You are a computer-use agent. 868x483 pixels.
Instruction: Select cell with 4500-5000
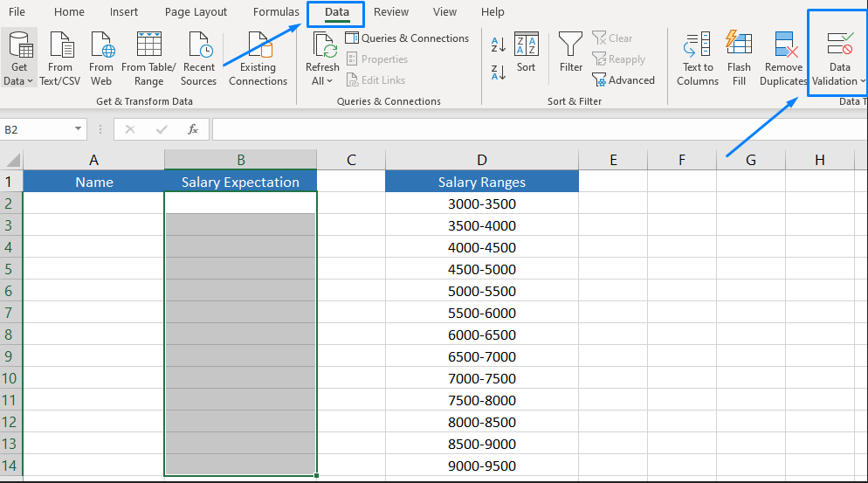pos(482,269)
